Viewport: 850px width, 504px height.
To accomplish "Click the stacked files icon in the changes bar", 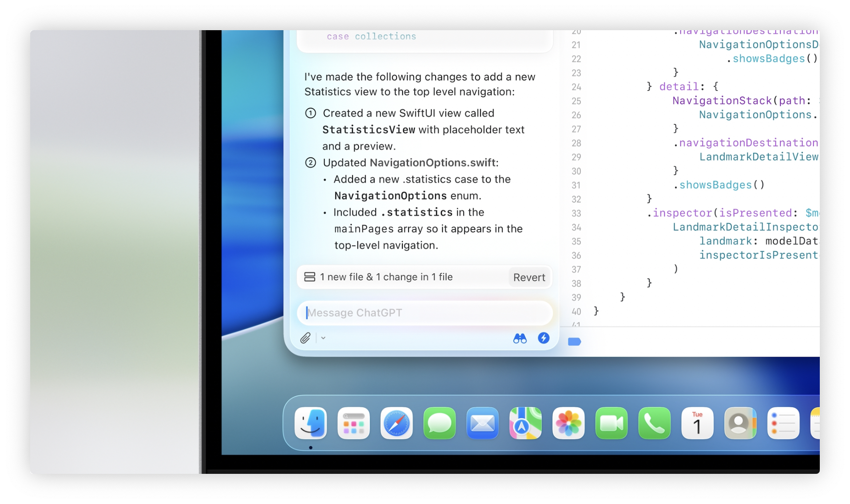I will [x=310, y=277].
